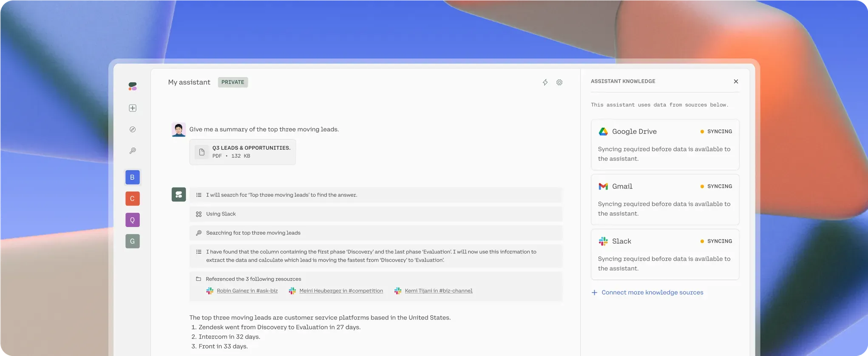
Task: Open the Q3 Leads & Opportunities PDF attachment
Action: (x=243, y=152)
